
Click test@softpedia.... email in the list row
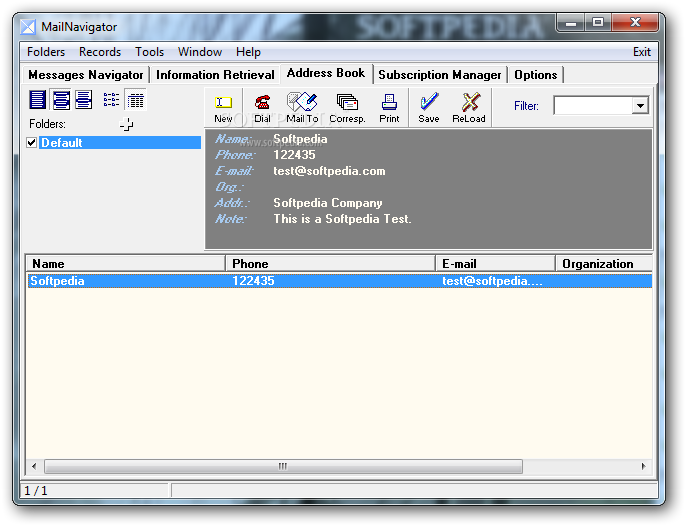492,281
